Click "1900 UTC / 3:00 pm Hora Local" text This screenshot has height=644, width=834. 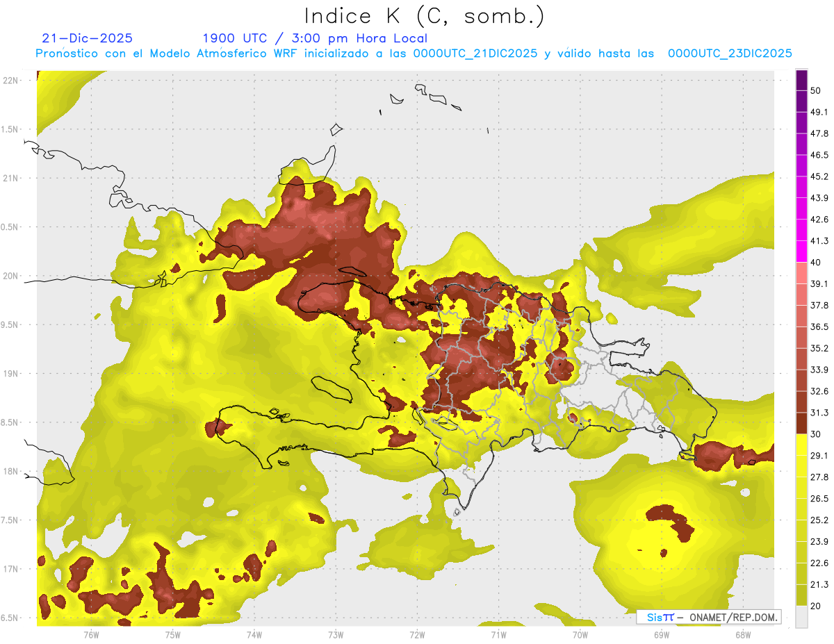(x=315, y=38)
